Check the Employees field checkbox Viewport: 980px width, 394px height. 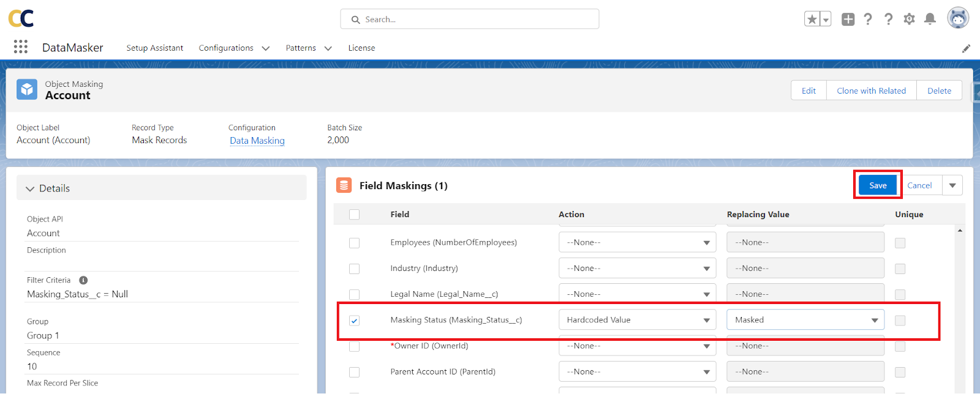click(x=354, y=243)
